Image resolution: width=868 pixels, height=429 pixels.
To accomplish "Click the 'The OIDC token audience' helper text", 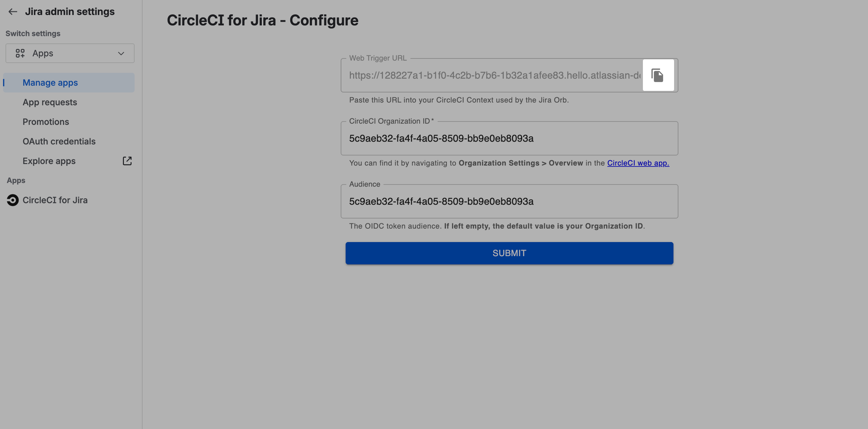I will click(x=497, y=226).
